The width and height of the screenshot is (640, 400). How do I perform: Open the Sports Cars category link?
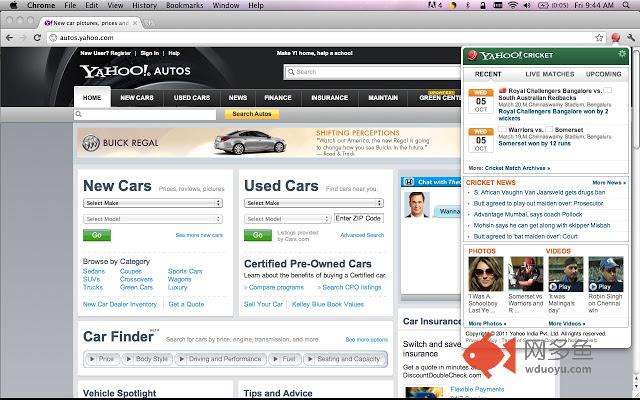pos(185,271)
